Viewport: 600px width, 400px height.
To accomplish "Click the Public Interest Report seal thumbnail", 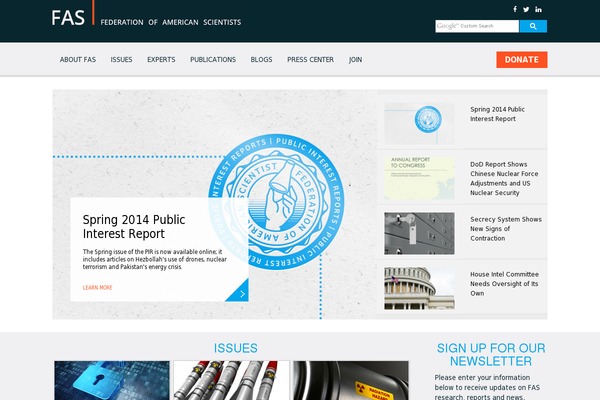I will click(x=419, y=123).
